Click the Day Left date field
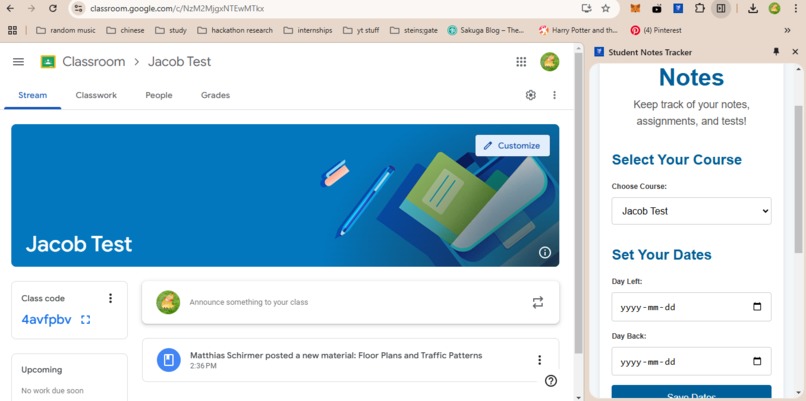 tap(691, 307)
